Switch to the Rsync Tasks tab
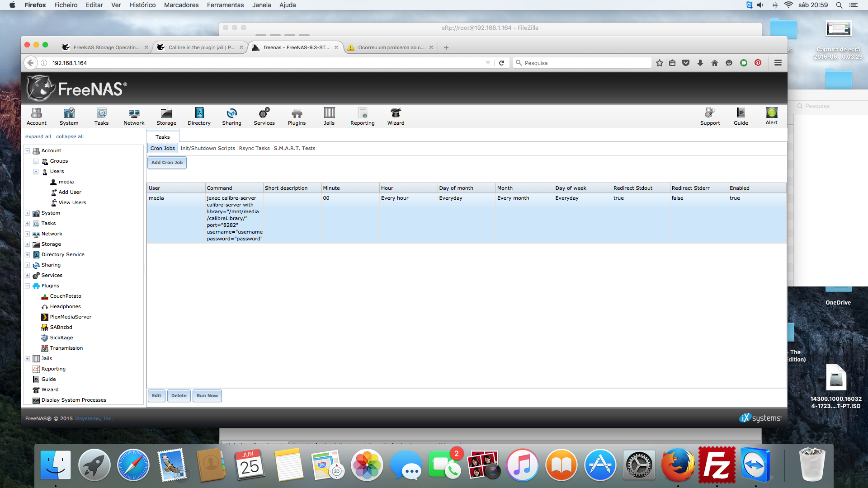868x488 pixels. point(254,148)
